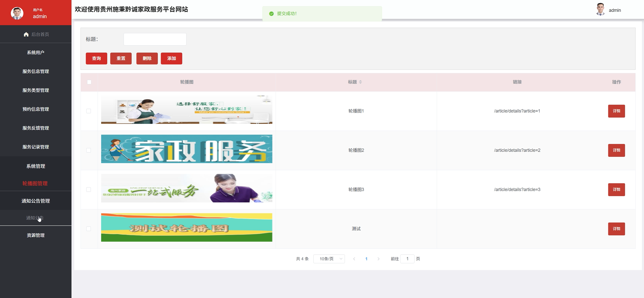
Task: Go to the next page arrow
Action: [378, 259]
